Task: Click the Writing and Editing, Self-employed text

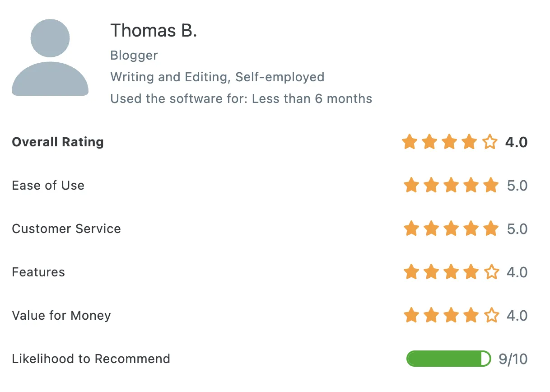Action: pos(217,77)
